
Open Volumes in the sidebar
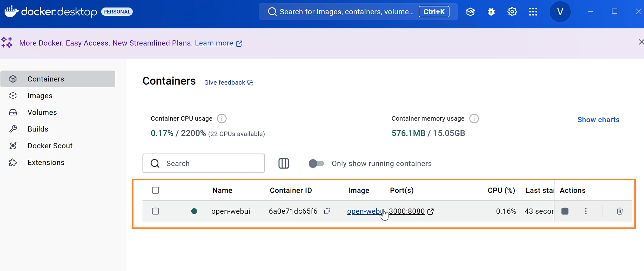click(58, 112)
